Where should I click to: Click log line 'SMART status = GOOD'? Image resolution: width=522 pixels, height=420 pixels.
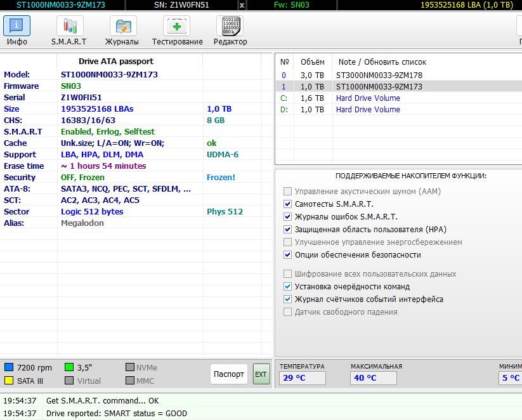117,414
